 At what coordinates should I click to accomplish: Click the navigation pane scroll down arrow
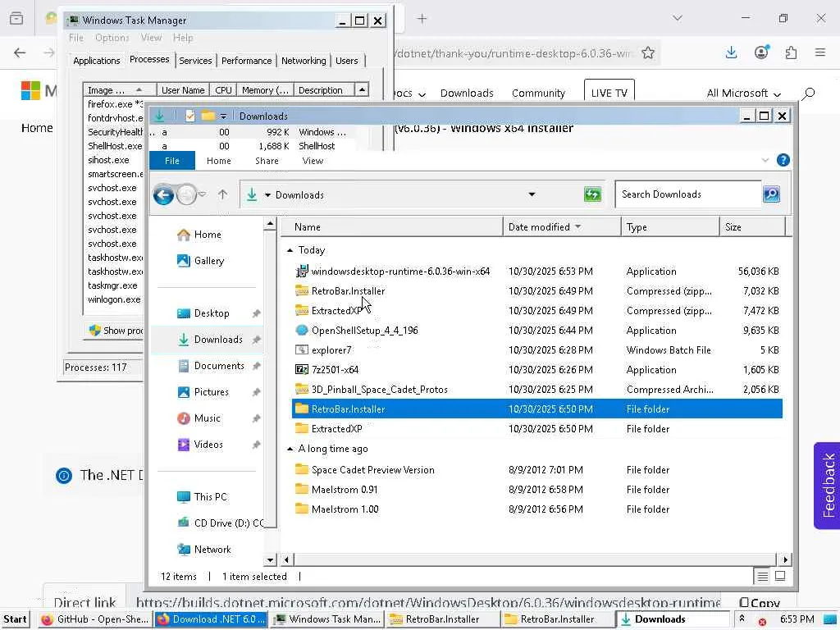pyautogui.click(x=270, y=559)
